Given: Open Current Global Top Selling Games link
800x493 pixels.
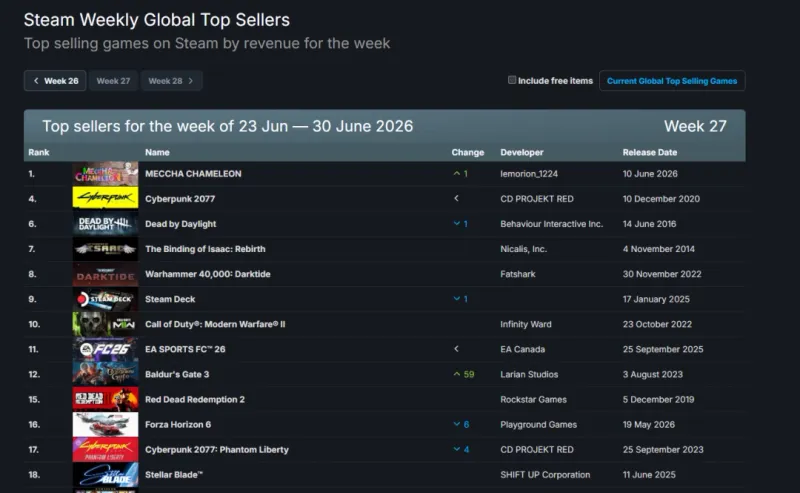Looking at the screenshot, I should [672, 81].
